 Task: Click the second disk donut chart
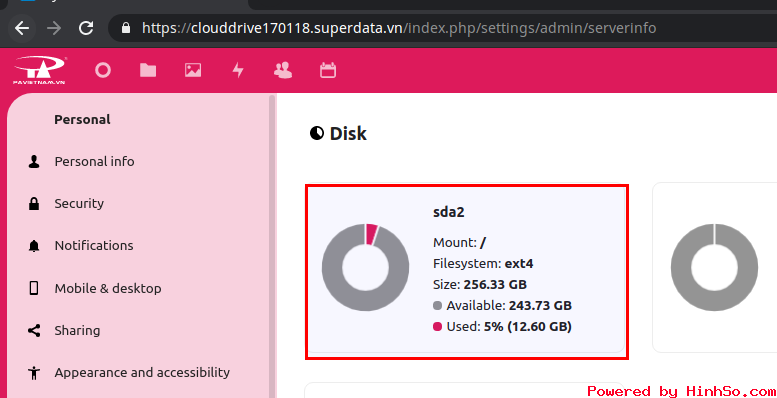[x=715, y=268]
